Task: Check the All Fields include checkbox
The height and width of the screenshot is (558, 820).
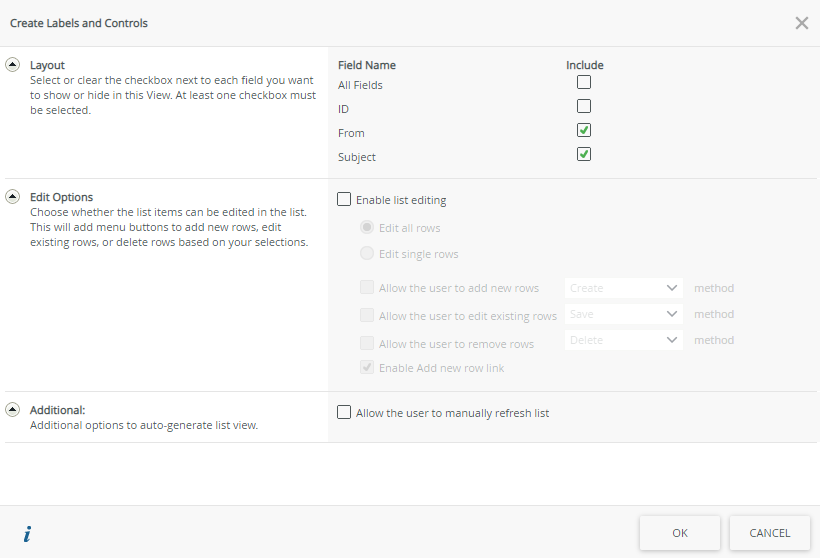Action: pyautogui.click(x=584, y=82)
